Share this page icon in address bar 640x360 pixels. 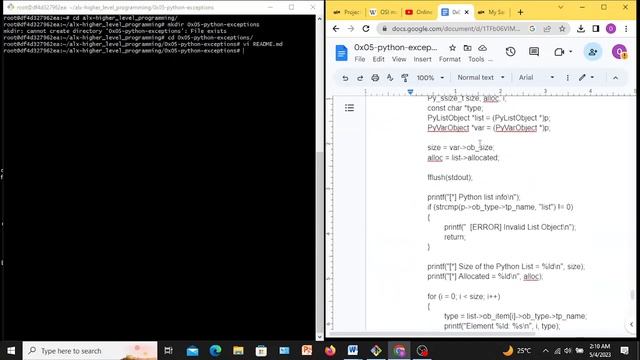tap(547, 29)
